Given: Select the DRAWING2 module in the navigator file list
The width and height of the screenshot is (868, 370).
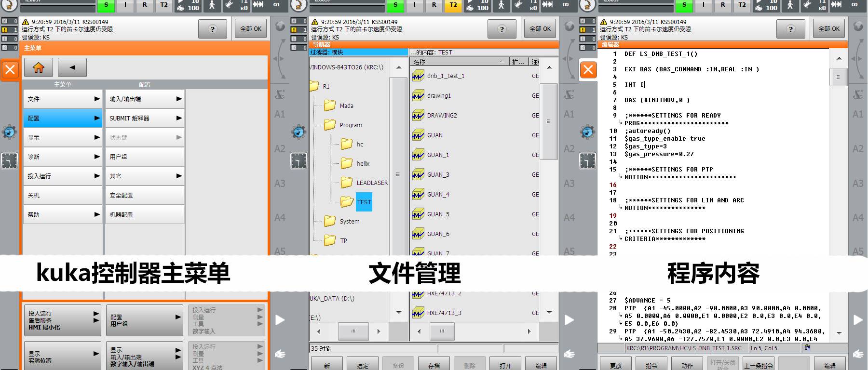Looking at the screenshot, I should click(x=442, y=115).
